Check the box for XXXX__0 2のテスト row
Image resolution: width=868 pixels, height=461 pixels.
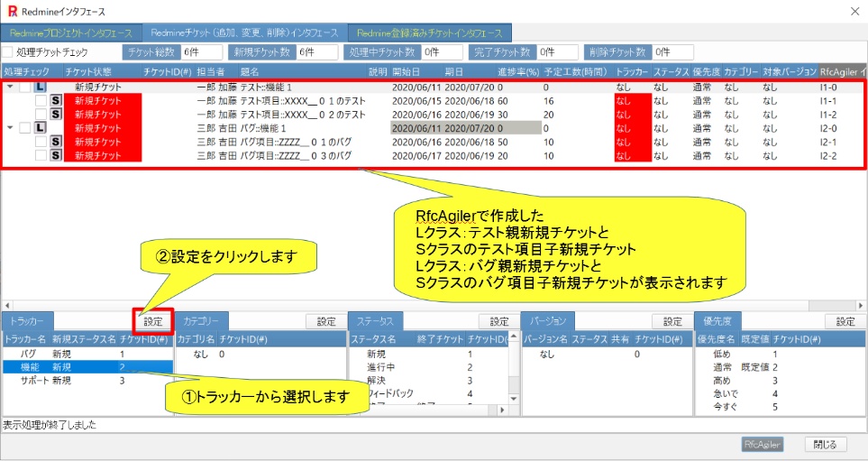pos(41,115)
